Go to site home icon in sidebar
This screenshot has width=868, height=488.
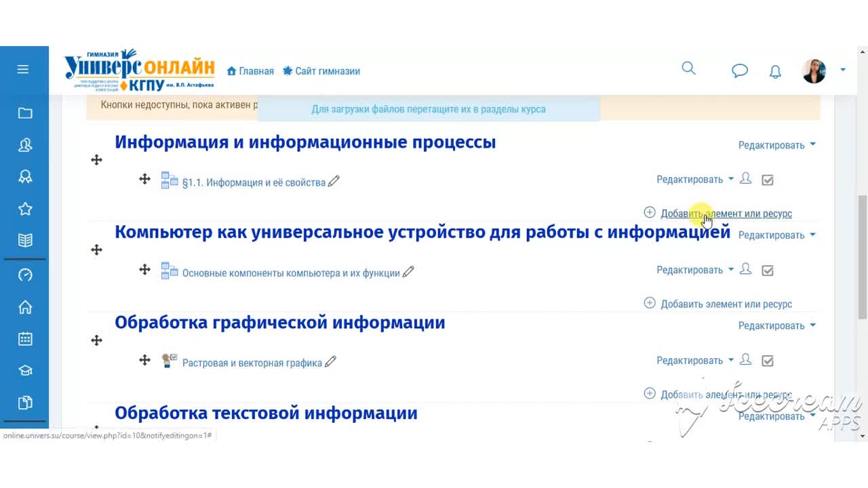25,307
